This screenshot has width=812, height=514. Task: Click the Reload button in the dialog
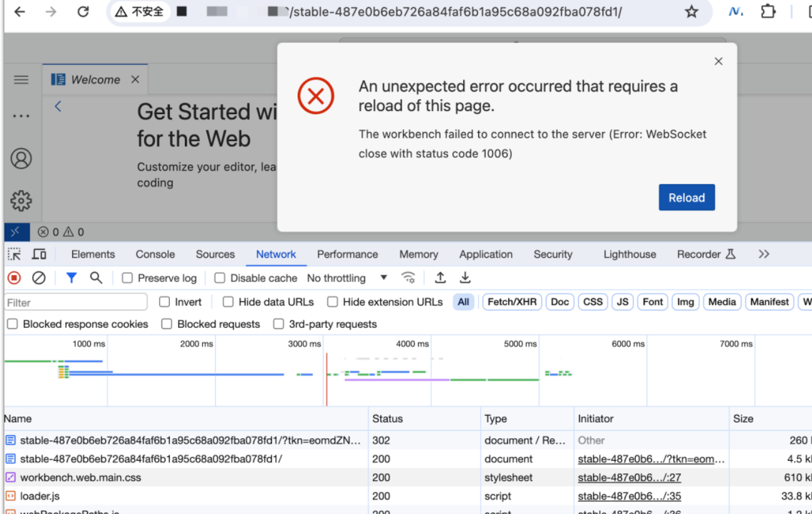tap(687, 197)
